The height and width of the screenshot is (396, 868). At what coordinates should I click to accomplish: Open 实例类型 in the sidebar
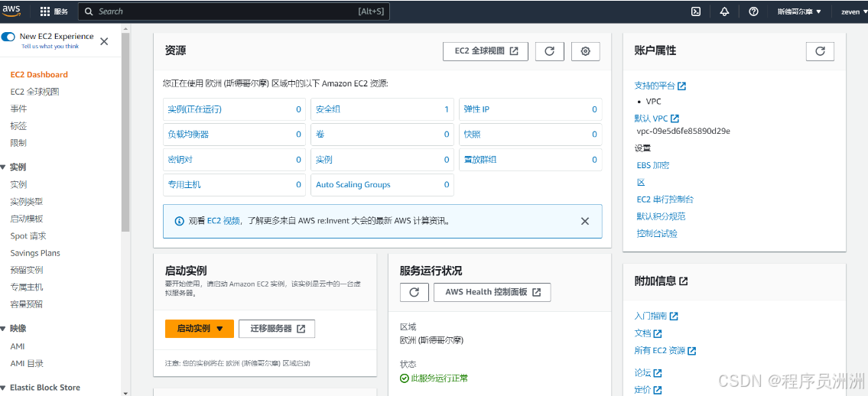point(27,201)
